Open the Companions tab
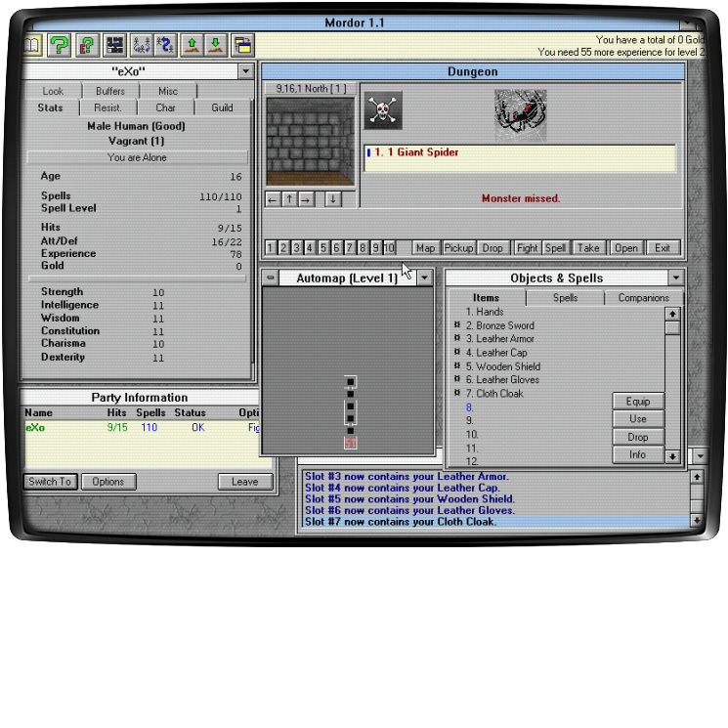Viewport: 728px width, 728px height. point(644,298)
